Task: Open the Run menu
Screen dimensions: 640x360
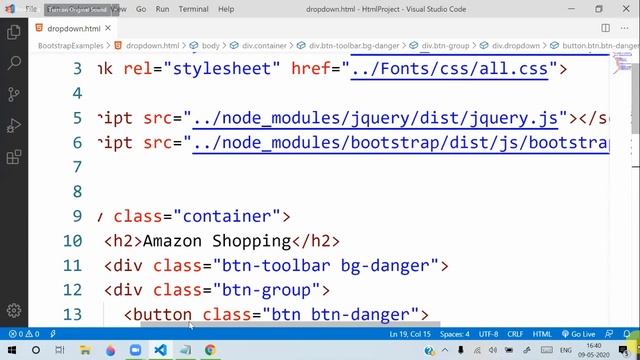Action: click(x=162, y=9)
